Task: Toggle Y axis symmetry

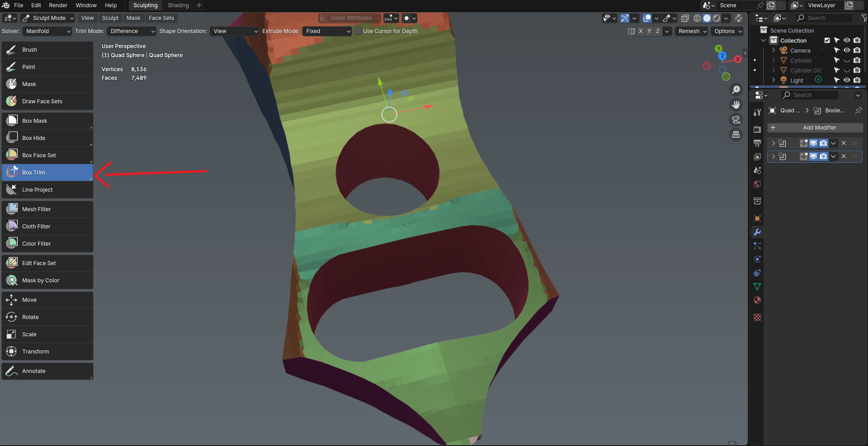Action: pos(649,31)
